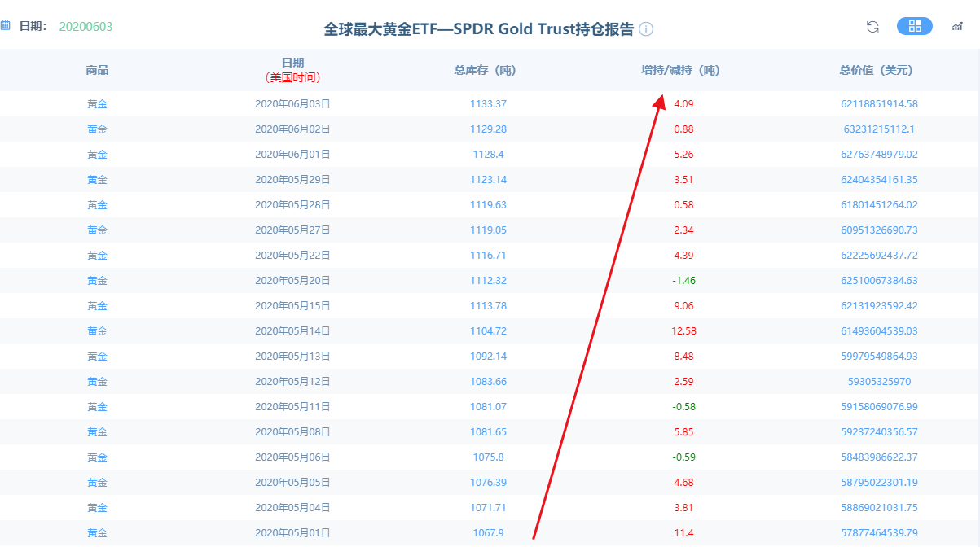Click the total value 62510067384.63
This screenshot has width=980, height=547.
[879, 281]
